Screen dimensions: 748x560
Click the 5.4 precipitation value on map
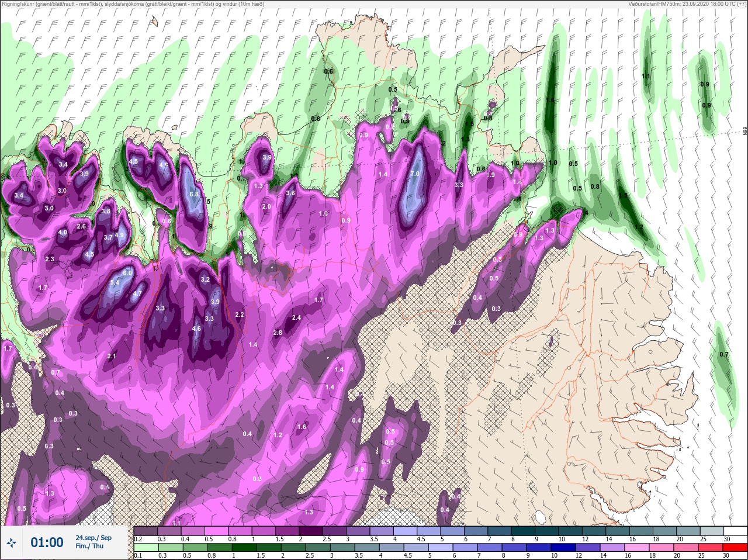115,283
